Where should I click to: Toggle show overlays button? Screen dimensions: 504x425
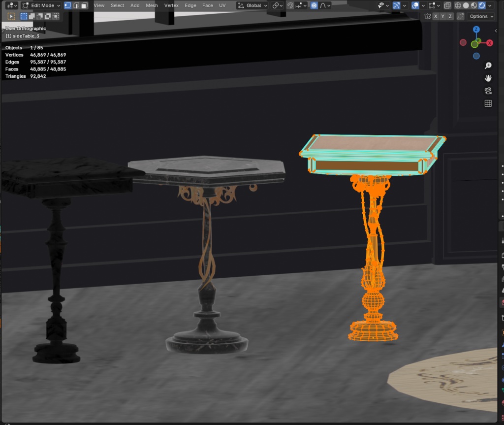click(x=415, y=5)
